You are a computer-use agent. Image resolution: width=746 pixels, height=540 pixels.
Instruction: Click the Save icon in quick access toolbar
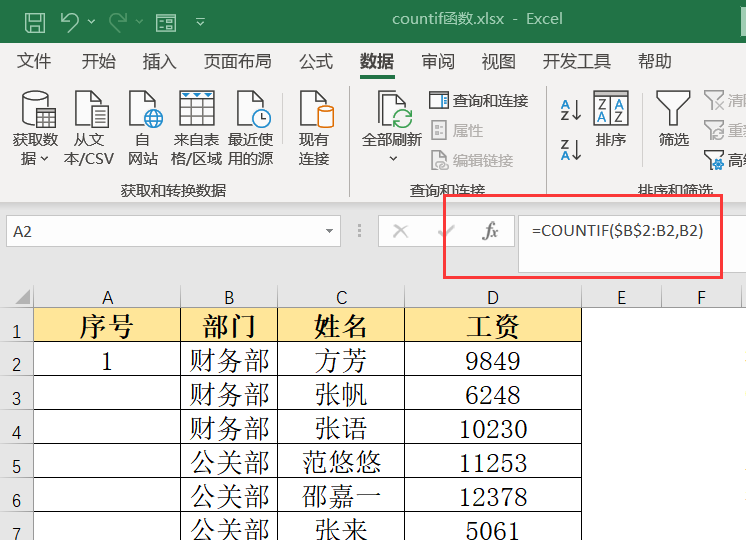[35, 22]
